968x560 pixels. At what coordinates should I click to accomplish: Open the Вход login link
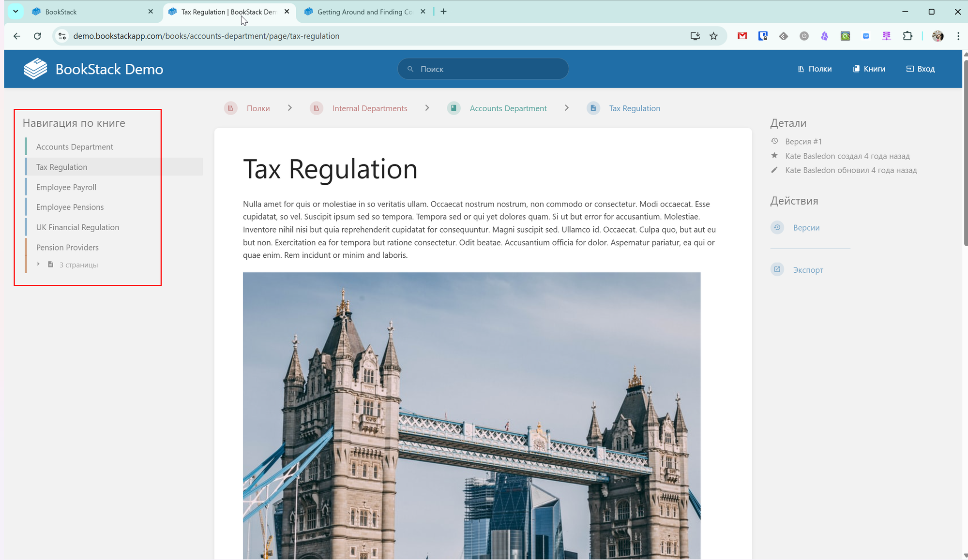tap(920, 69)
